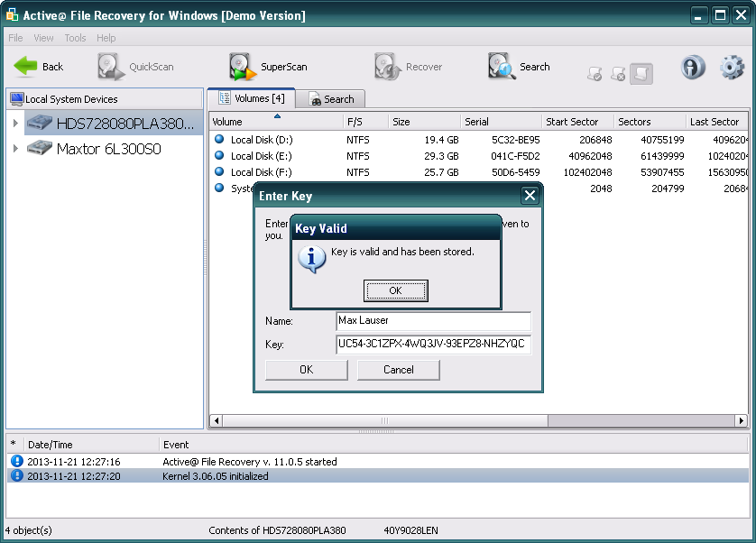This screenshot has width=756, height=543.
Task: Cancel the Enter Key dialog
Action: [398, 369]
